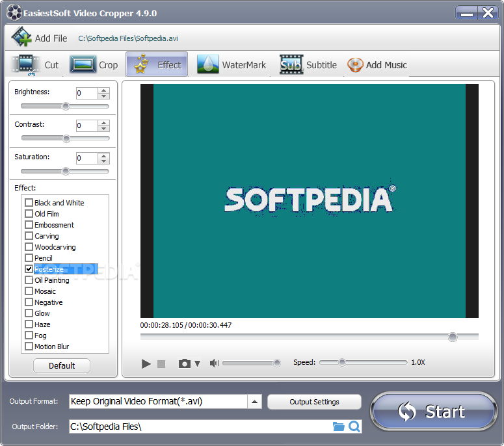Click the play button

[146, 363]
